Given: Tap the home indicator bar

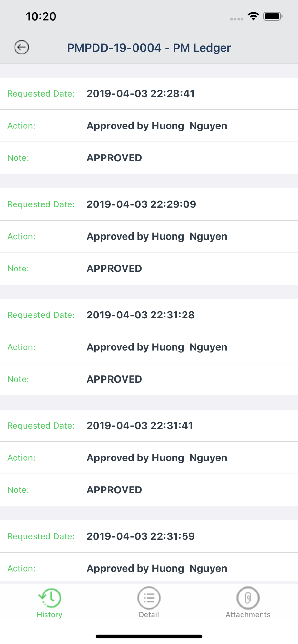Looking at the screenshot, I should [149, 636].
